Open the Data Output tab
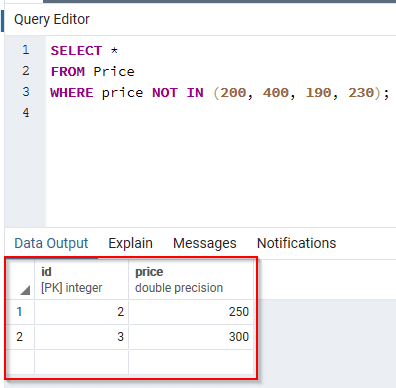This screenshot has height=388, width=396. point(51,243)
